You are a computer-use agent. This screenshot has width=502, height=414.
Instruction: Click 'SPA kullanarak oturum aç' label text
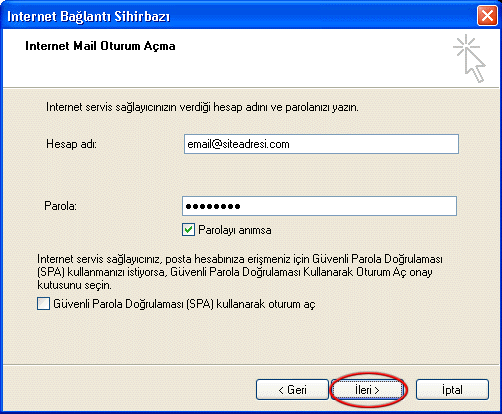pos(184,304)
